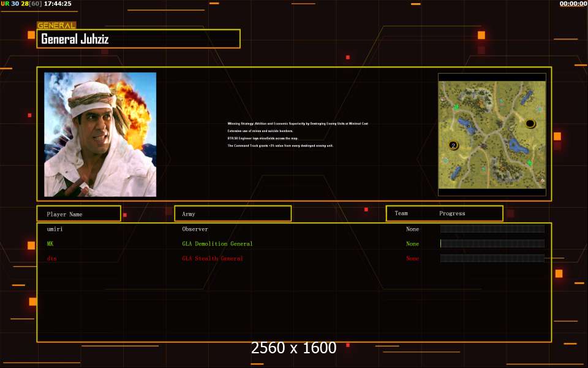This screenshot has width=588, height=368.
Task: Click the line about mines and suicide bombers
Action: click(260, 131)
